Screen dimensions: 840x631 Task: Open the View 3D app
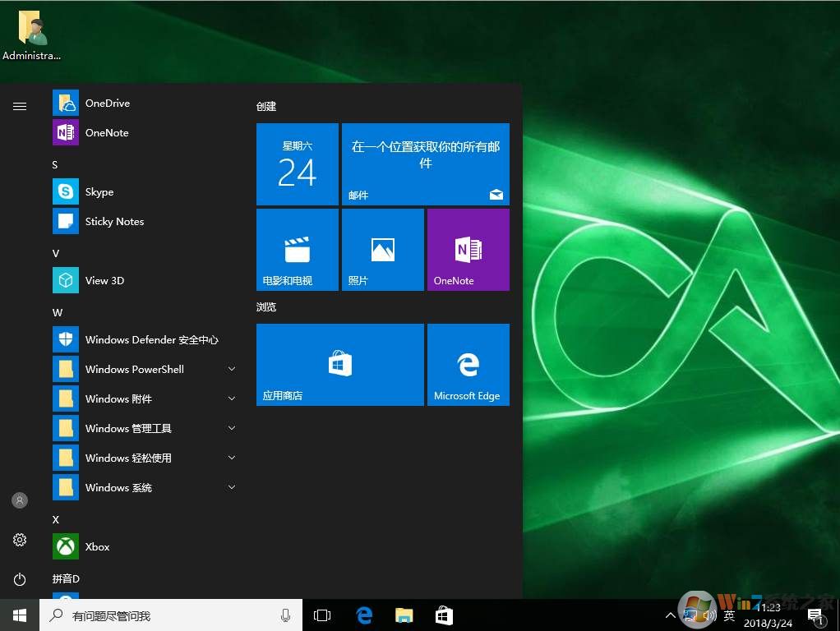(x=104, y=281)
